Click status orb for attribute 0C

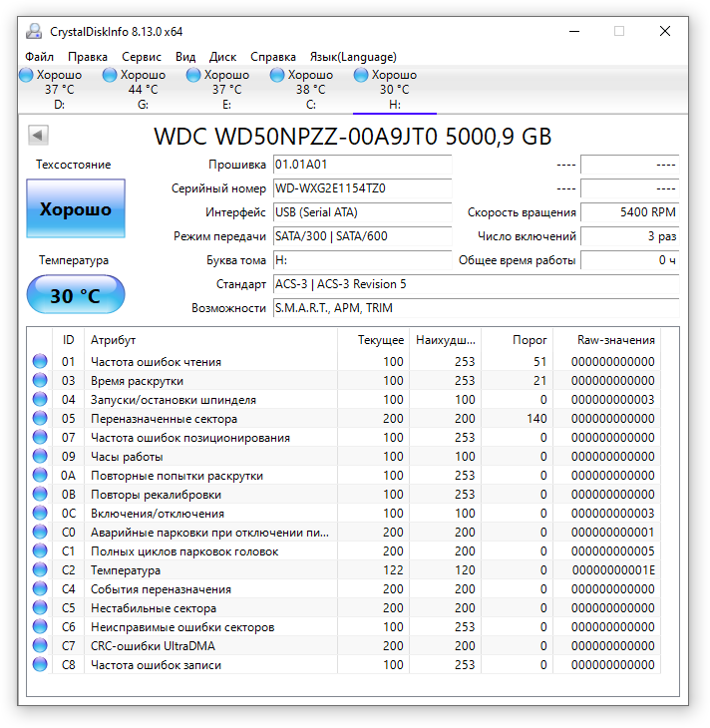tap(40, 513)
